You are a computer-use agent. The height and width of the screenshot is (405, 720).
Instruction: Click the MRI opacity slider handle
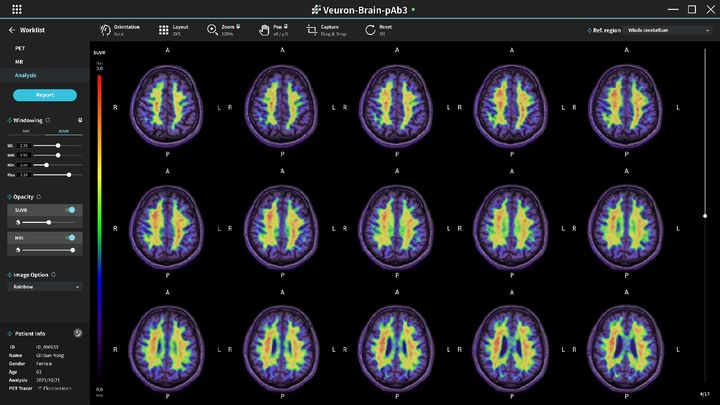tap(73, 250)
